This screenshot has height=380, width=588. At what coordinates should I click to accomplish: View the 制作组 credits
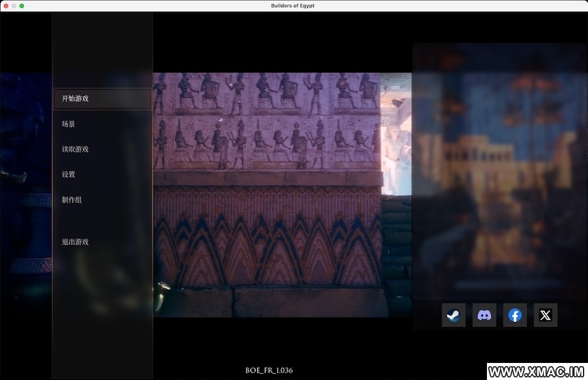pyautogui.click(x=72, y=200)
